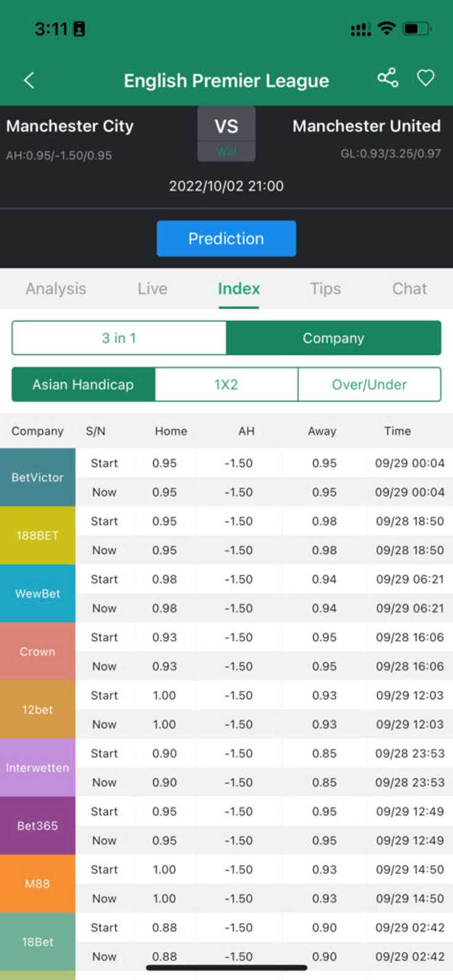Open the Bet365 company cell

(x=37, y=826)
